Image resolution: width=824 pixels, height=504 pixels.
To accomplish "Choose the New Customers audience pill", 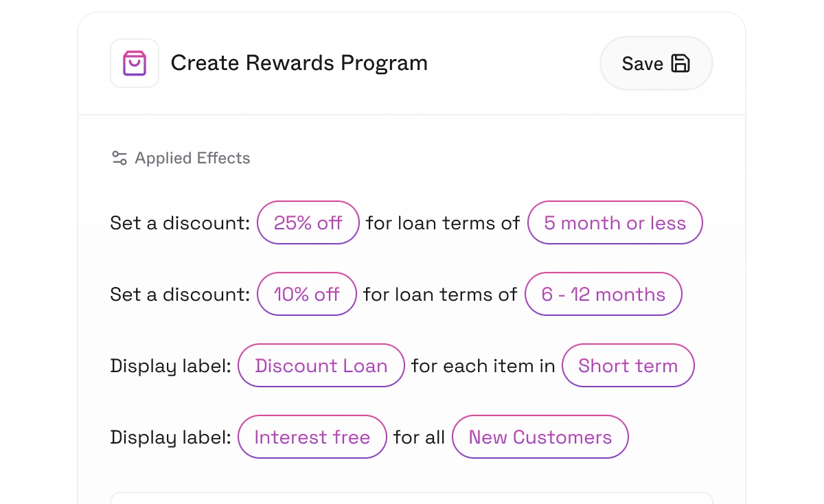I will click(x=540, y=437).
